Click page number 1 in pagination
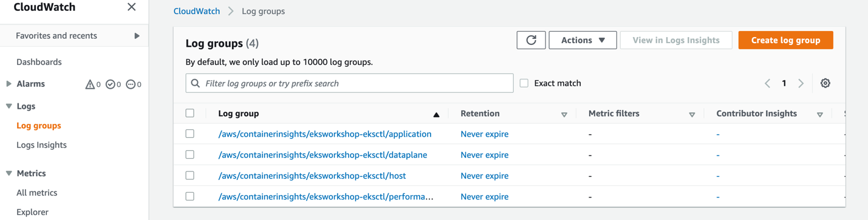This screenshot has width=868, height=220. [x=784, y=83]
